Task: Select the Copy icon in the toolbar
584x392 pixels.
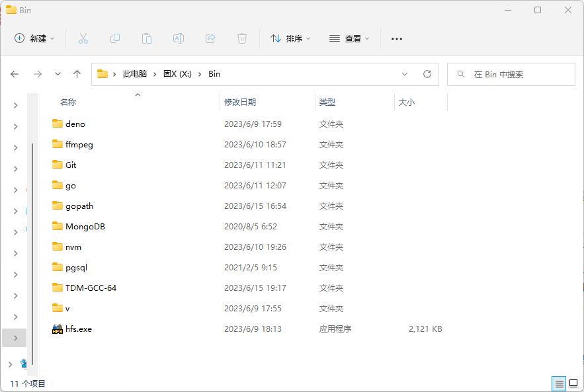Action: pos(114,38)
